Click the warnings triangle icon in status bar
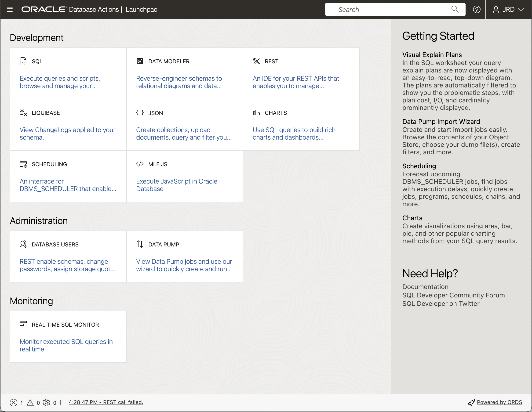Image resolution: width=532 pixels, height=412 pixels. tap(30, 402)
